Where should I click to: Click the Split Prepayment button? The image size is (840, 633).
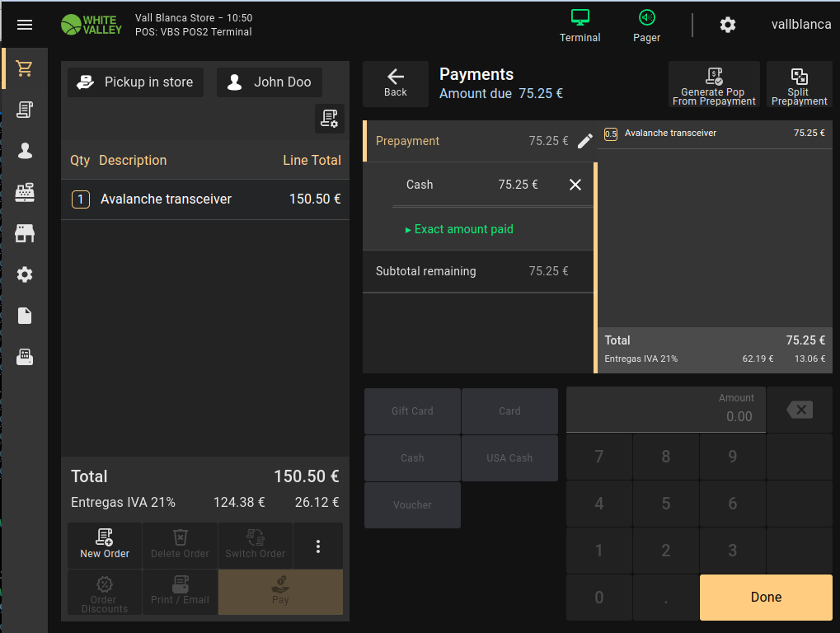(799, 85)
